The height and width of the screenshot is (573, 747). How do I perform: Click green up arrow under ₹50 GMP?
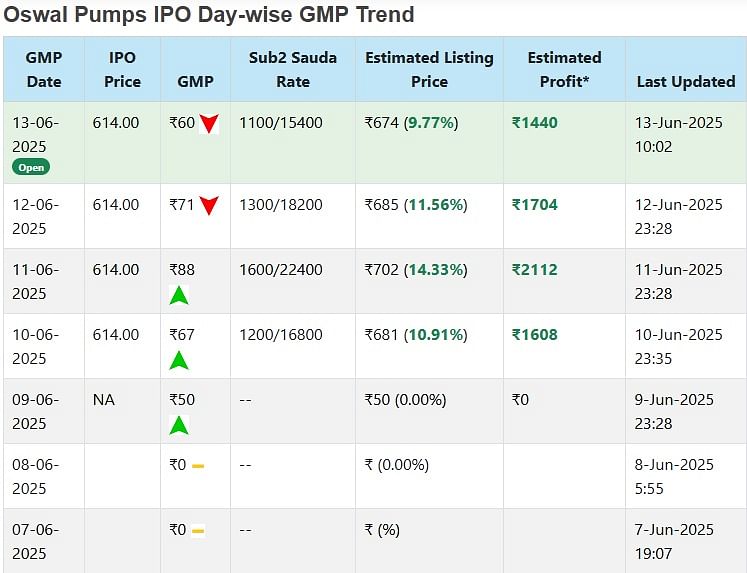tap(179, 425)
